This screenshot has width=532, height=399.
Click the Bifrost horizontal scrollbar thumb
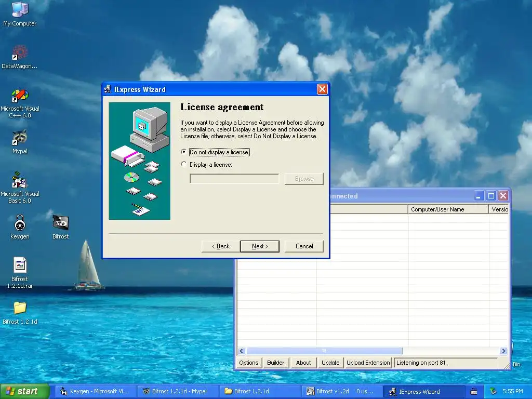click(324, 351)
